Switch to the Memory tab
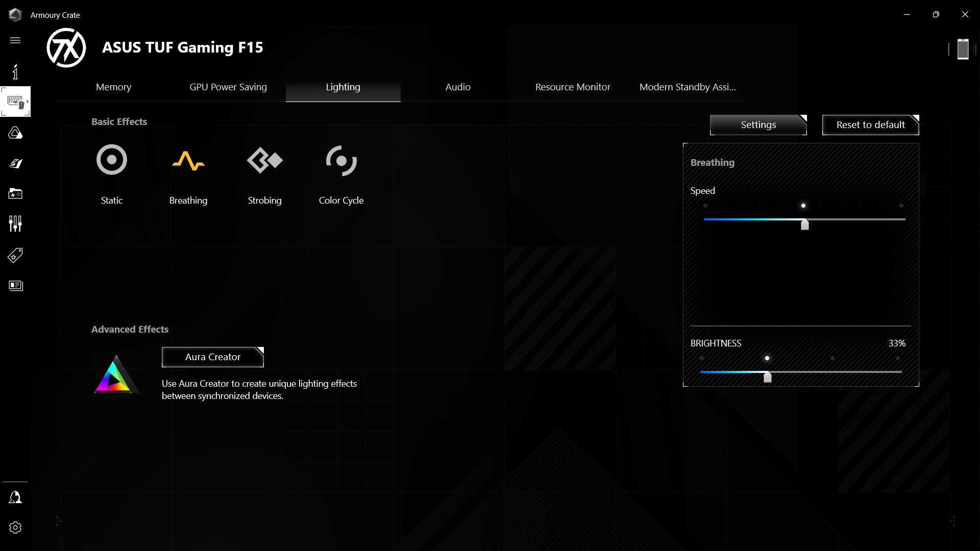 [x=113, y=87]
